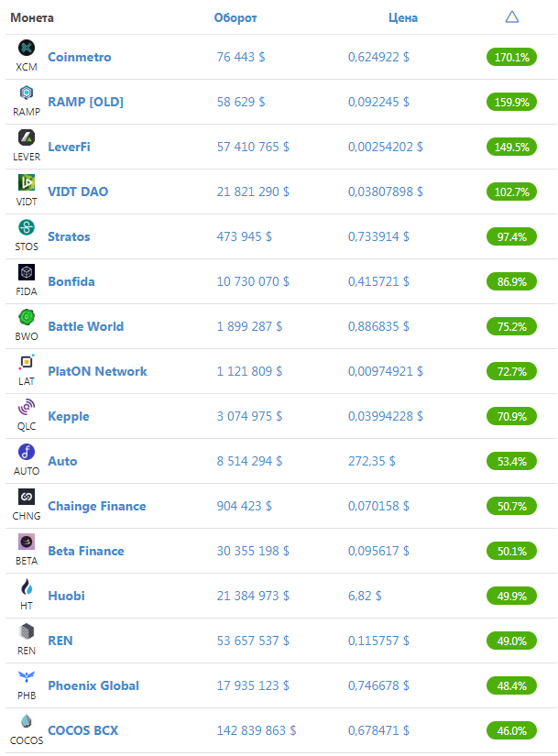Click the 53.4% Auto change badge
Image resolution: width=558 pixels, height=756 pixels.
click(x=511, y=461)
